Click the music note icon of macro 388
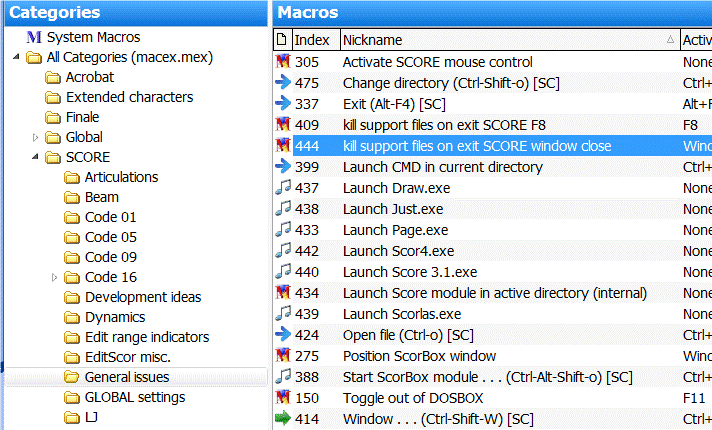712x430 pixels. tap(283, 376)
